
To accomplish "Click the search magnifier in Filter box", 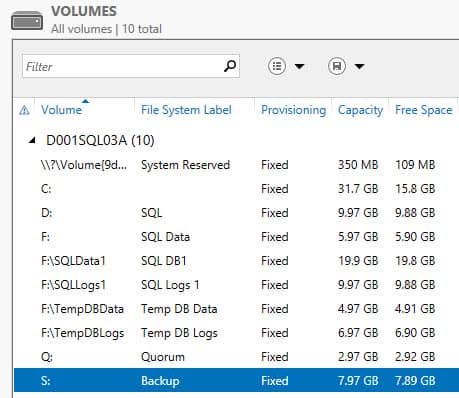I will (x=230, y=66).
